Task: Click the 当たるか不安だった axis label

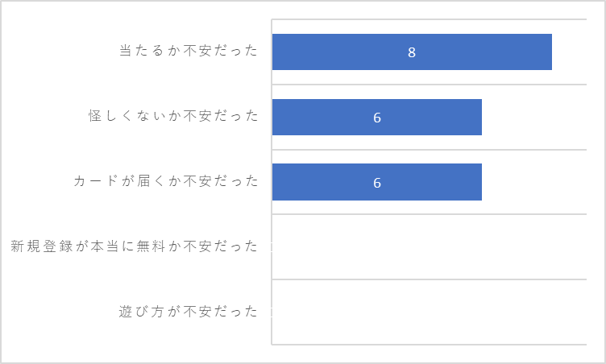Action: 189,51
